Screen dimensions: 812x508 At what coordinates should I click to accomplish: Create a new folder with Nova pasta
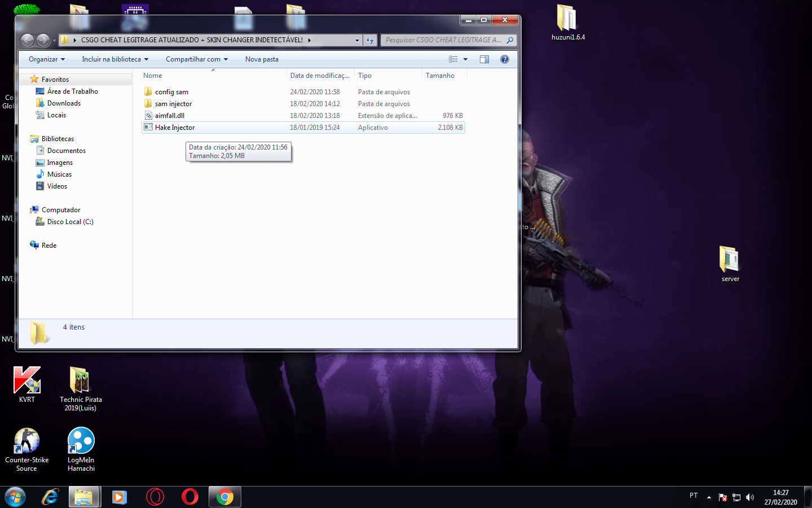[262, 59]
